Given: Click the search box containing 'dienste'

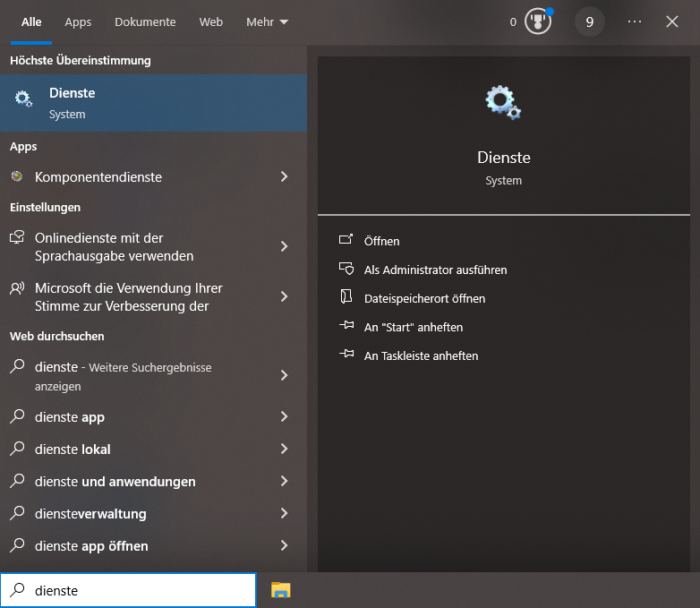Looking at the screenshot, I should tap(134, 591).
